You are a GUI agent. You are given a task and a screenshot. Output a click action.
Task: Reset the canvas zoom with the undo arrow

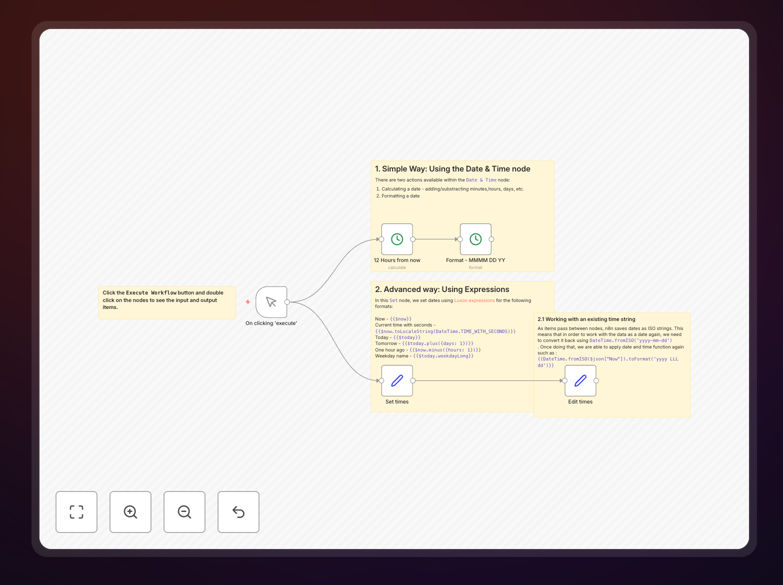coord(238,512)
